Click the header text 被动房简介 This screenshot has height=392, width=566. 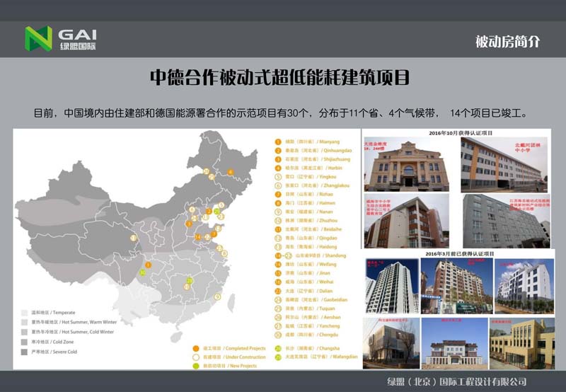click(x=507, y=42)
